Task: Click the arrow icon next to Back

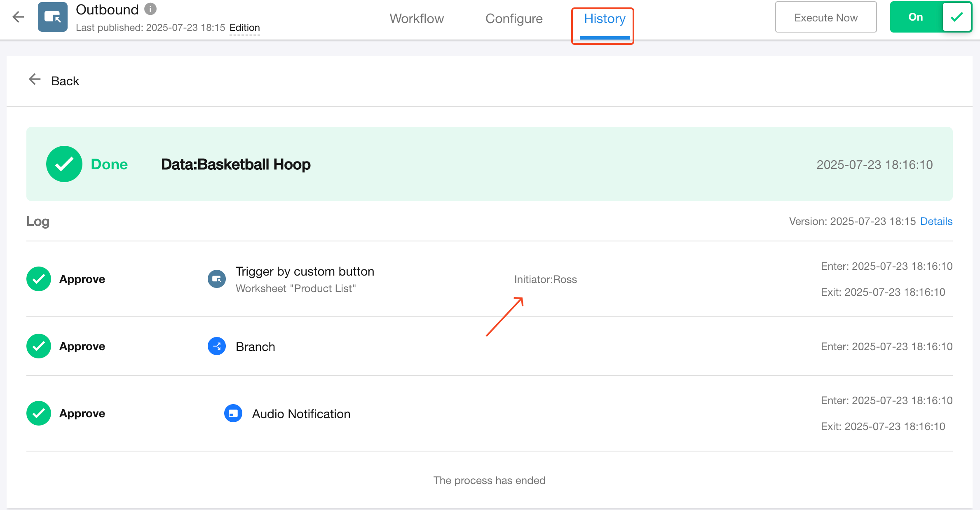Action: pyautogui.click(x=35, y=80)
